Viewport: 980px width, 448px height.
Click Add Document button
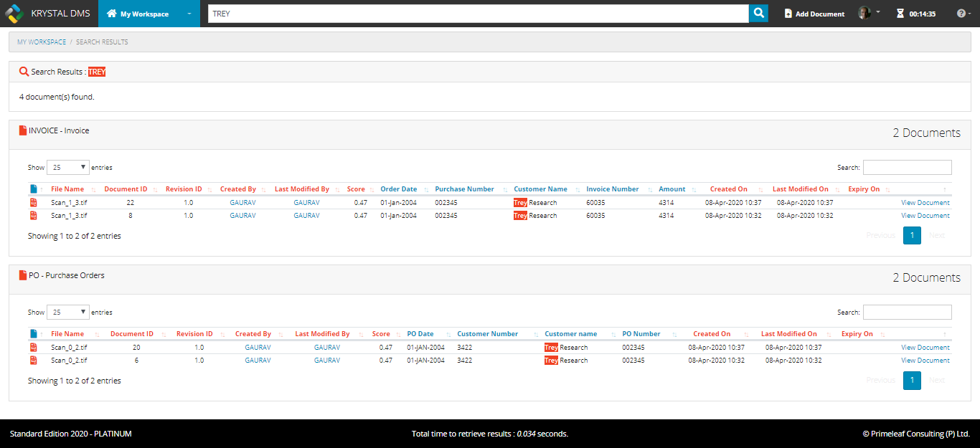click(x=814, y=14)
